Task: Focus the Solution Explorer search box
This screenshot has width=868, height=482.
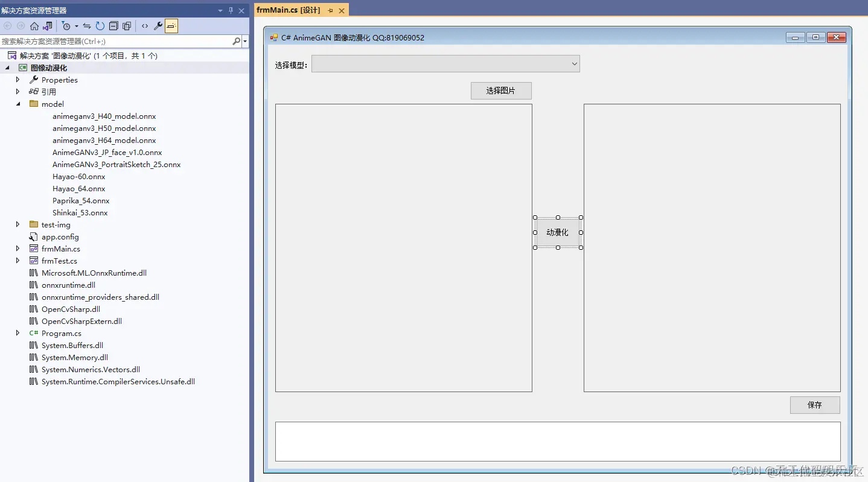Action: (x=115, y=41)
